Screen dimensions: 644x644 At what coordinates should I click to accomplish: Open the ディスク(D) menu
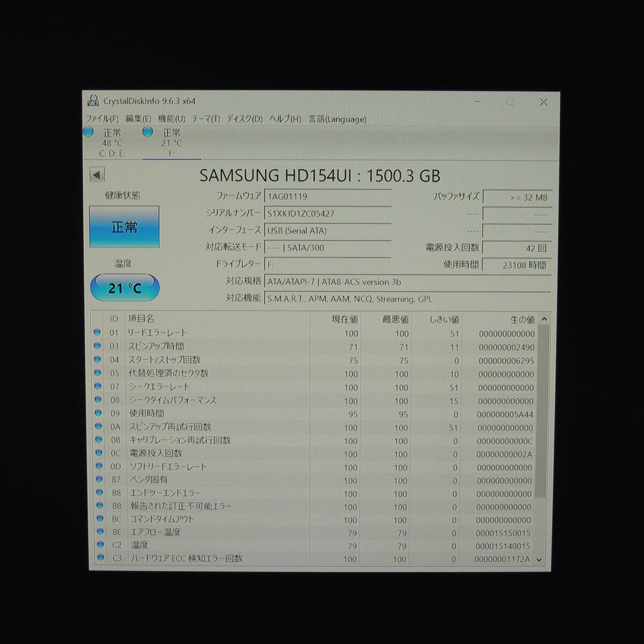244,119
